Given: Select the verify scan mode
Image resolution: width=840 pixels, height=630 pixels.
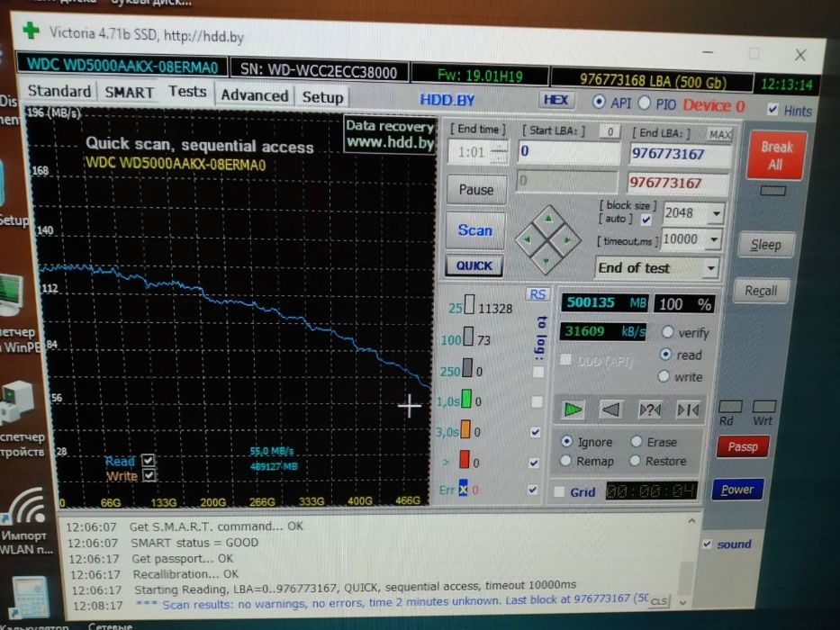Looking at the screenshot, I should 667,332.
